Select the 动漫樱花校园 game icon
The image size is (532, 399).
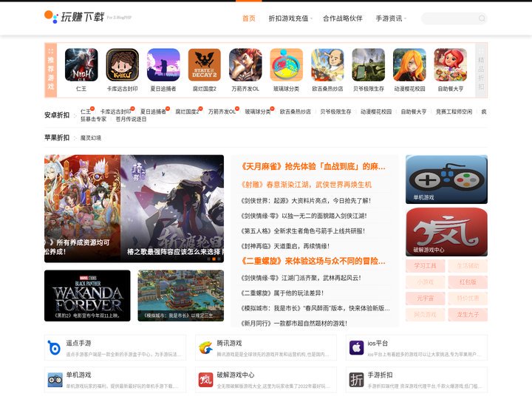tap(409, 65)
